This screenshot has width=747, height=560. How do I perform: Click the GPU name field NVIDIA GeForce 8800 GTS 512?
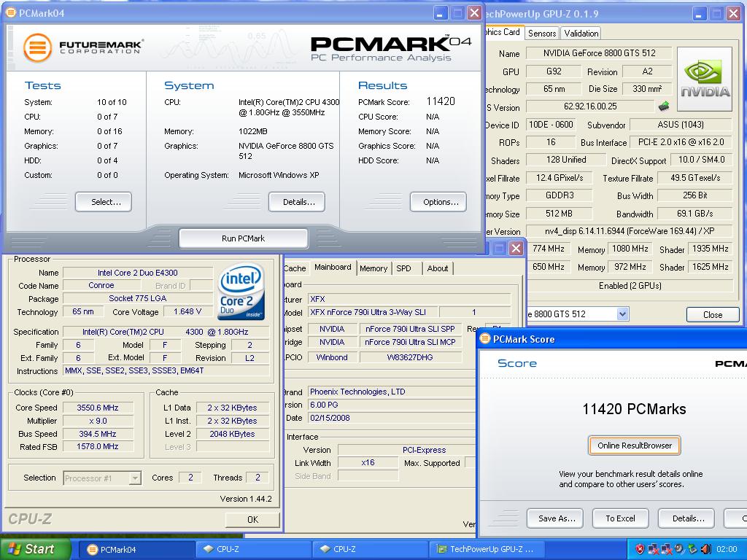click(599, 53)
